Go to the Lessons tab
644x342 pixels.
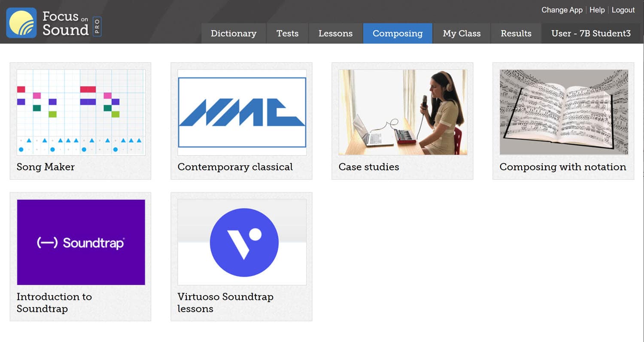click(x=335, y=34)
